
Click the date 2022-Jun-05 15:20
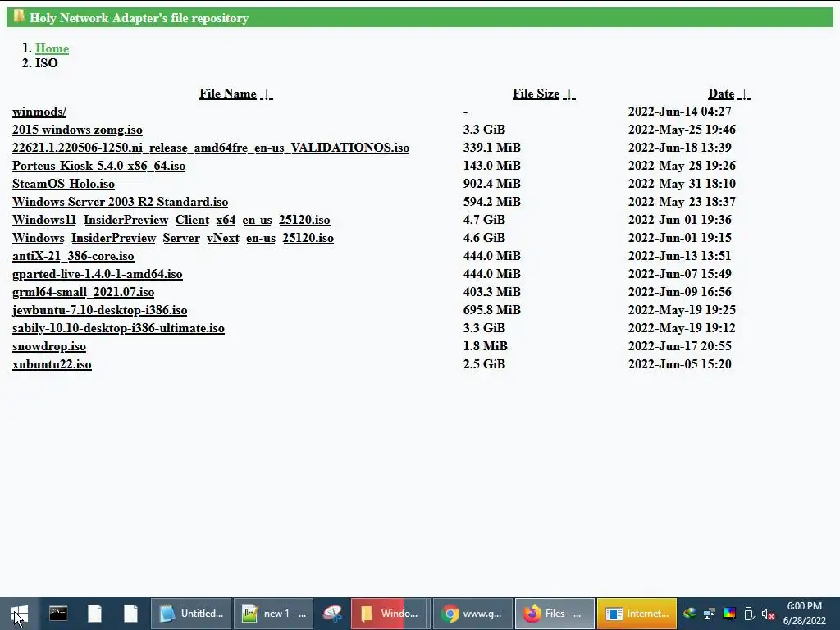679,364
